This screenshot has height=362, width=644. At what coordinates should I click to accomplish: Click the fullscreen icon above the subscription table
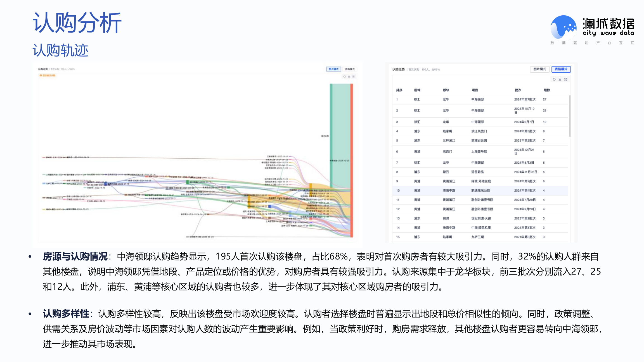(566, 79)
